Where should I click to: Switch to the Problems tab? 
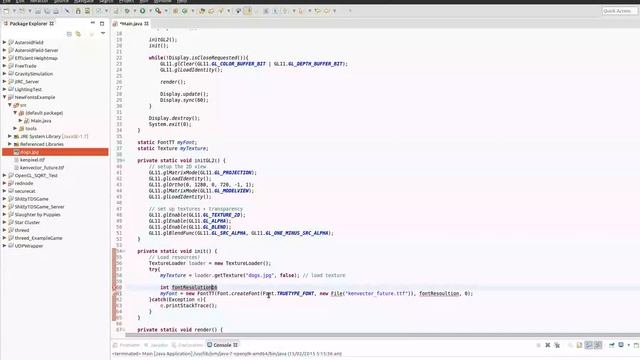[x=127, y=345]
